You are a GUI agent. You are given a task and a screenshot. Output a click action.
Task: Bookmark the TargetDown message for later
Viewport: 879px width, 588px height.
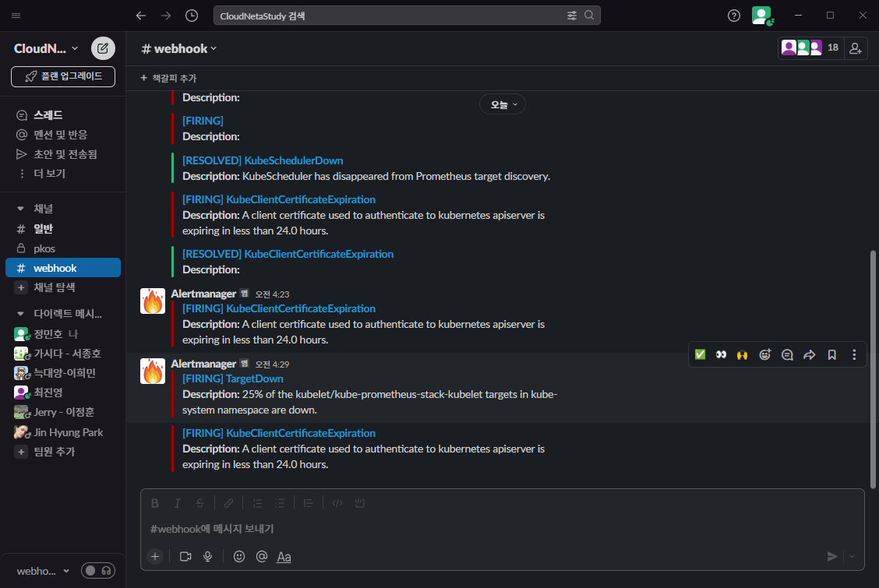(x=831, y=355)
